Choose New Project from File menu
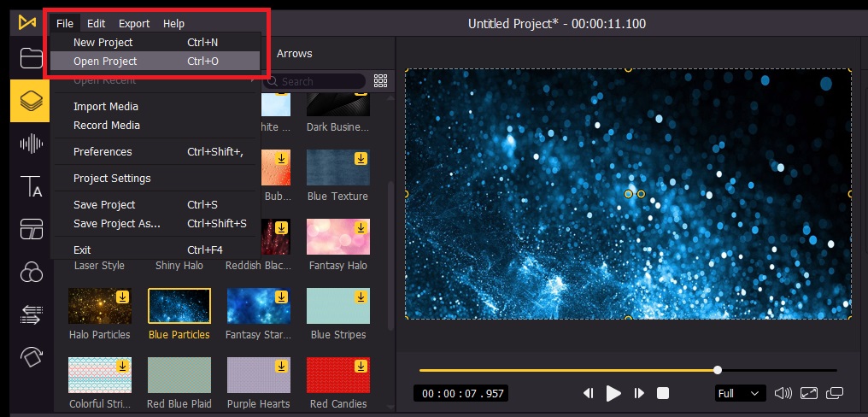 155,42
